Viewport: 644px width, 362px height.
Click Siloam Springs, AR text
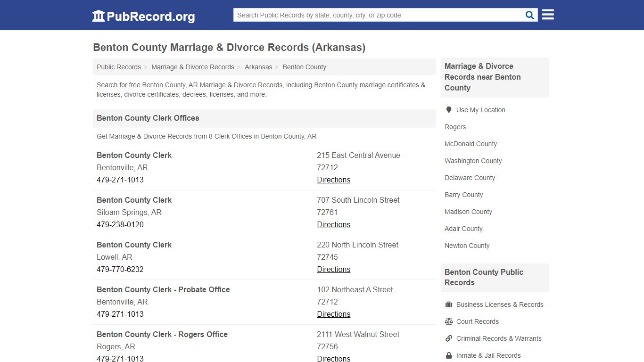pos(129,212)
